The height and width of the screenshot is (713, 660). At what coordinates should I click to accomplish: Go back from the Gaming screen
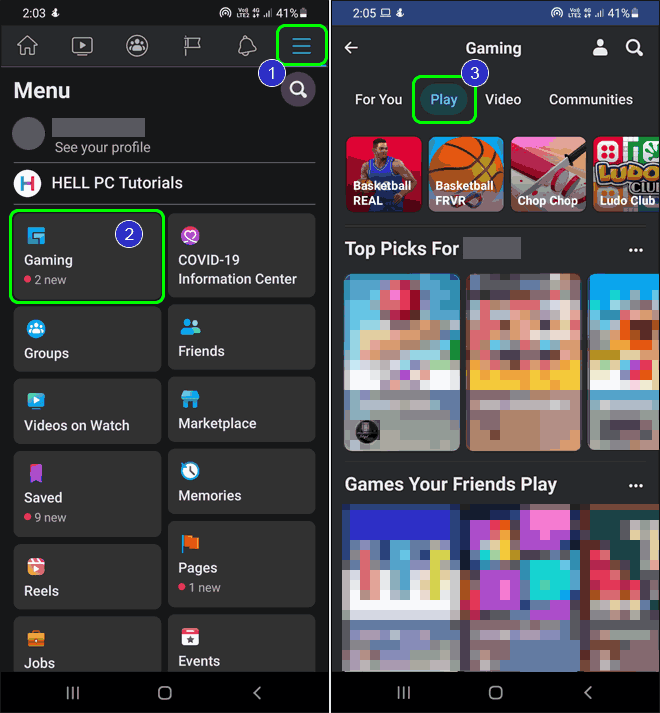(x=351, y=48)
